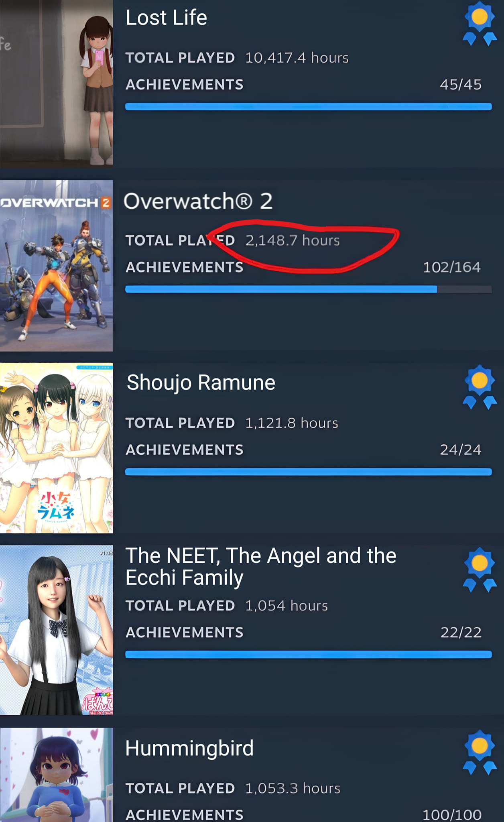The width and height of the screenshot is (504, 822).
Task: Tap the Lost Life achievements progress bar
Action: point(308,106)
